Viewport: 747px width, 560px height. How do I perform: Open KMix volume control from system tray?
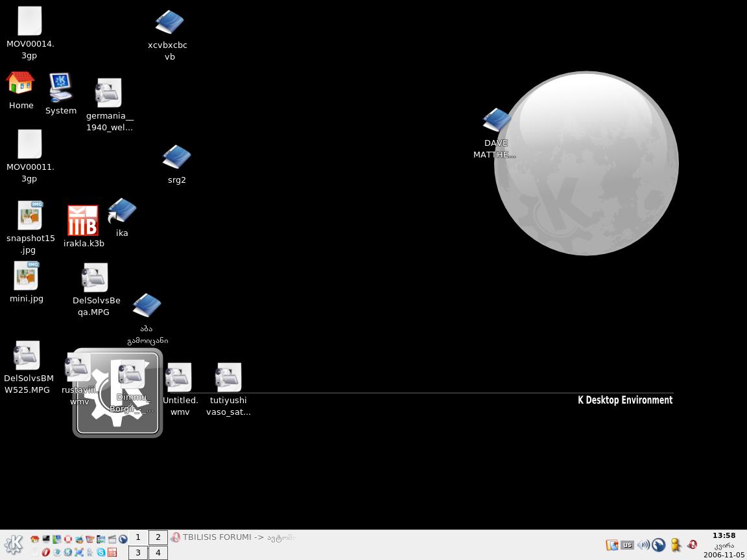tap(643, 545)
